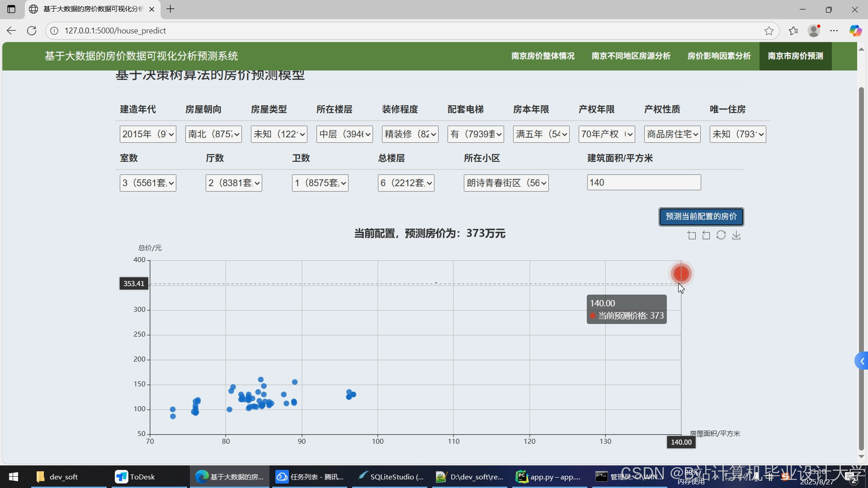Viewport: 868px width, 488px height.
Task: Download chart as image icon
Action: [736, 235]
